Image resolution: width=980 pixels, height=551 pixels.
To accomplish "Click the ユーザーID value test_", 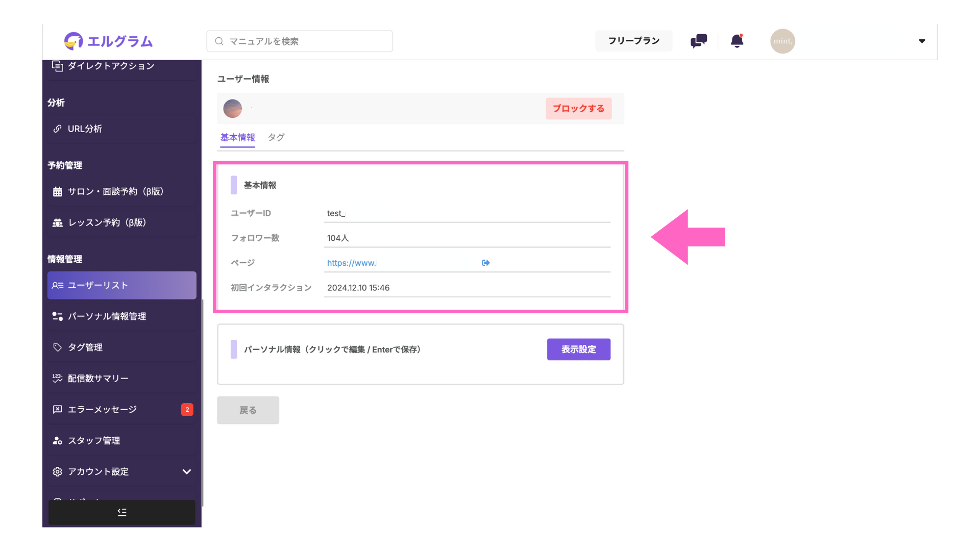I will point(336,213).
